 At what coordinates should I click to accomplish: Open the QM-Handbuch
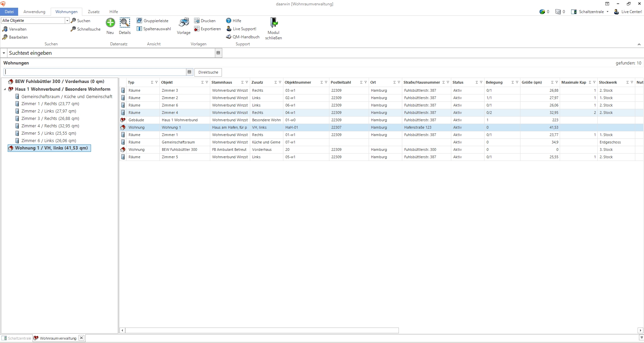click(242, 37)
